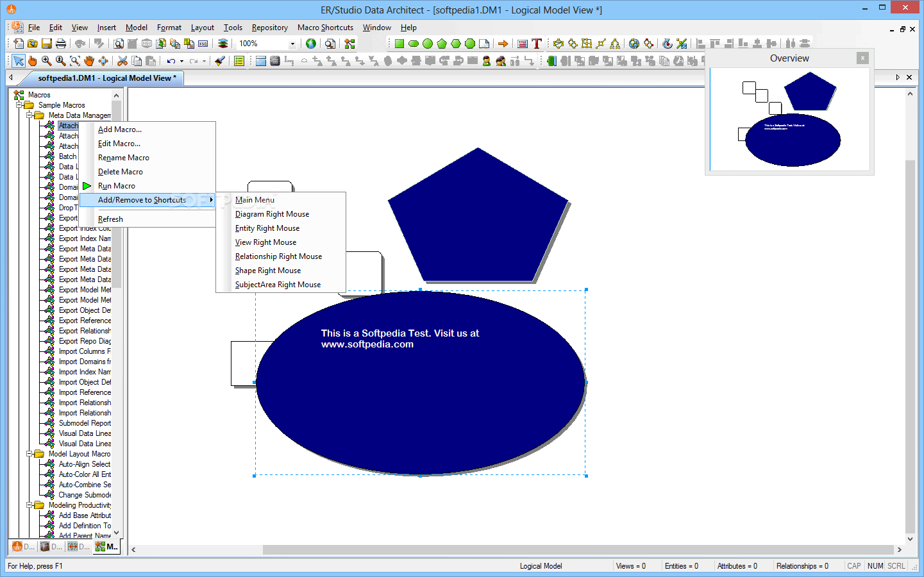Open the redo history dropdown arrow
The width and height of the screenshot is (924, 577).
pyautogui.click(x=205, y=61)
